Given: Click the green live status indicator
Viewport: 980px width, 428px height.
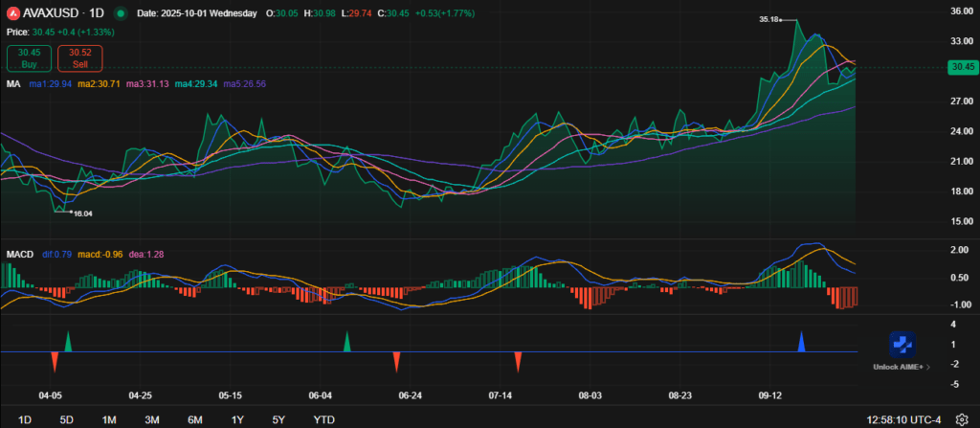Looking at the screenshot, I should coord(120,14).
